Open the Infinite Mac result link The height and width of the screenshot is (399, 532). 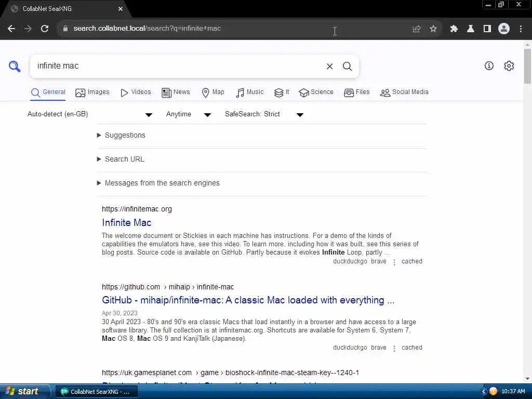point(127,223)
